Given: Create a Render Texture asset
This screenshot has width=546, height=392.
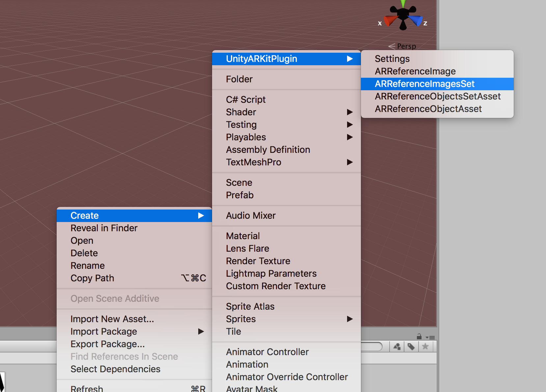Looking at the screenshot, I should pyautogui.click(x=287, y=261).
